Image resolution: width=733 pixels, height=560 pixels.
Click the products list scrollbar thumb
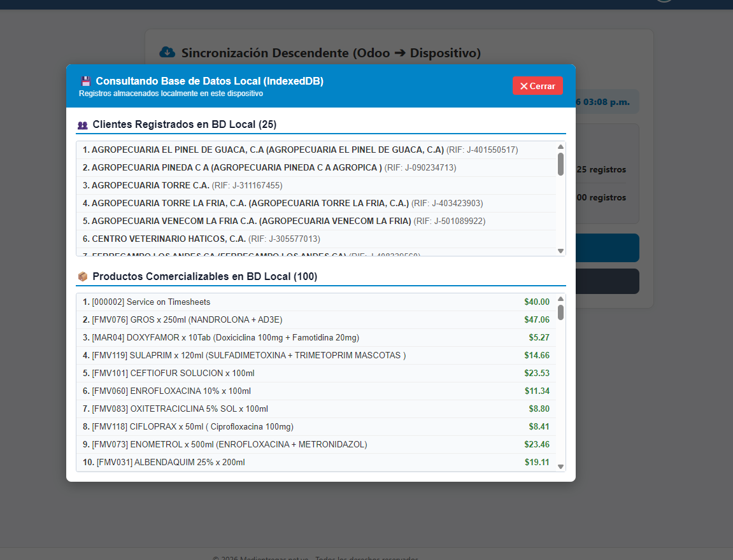(560, 312)
